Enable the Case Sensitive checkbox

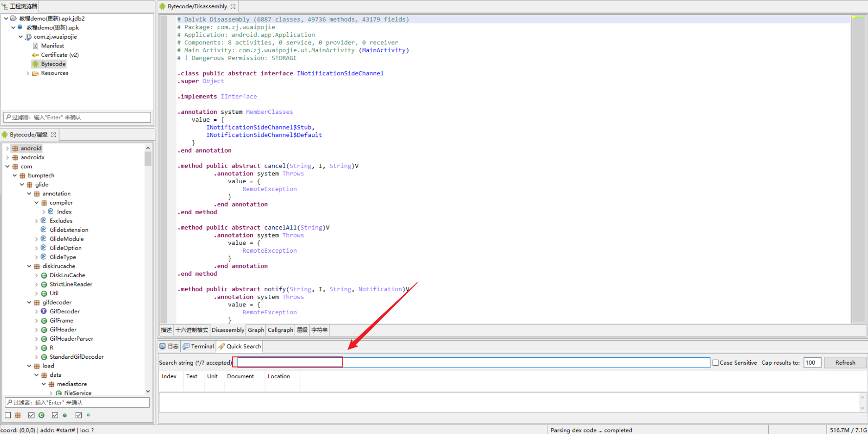pyautogui.click(x=716, y=363)
